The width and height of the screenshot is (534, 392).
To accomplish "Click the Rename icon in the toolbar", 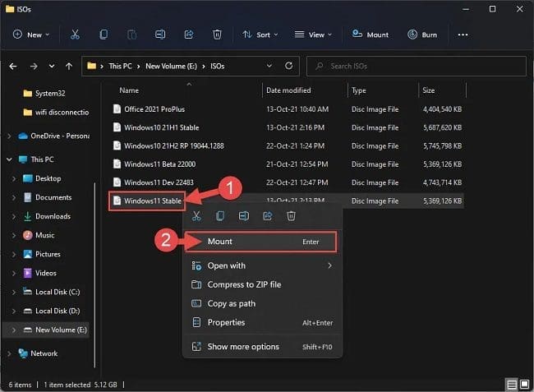I will (x=160, y=35).
